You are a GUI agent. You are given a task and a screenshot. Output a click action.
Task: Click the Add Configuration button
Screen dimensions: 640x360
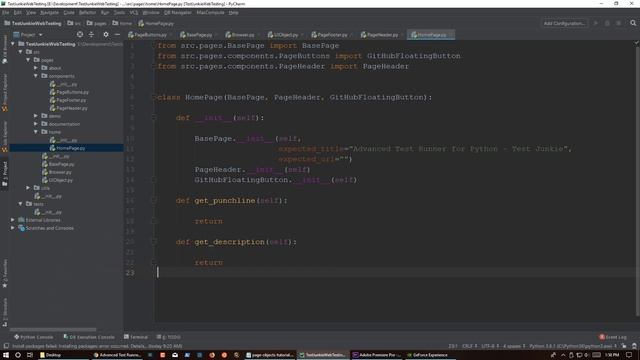564,23
